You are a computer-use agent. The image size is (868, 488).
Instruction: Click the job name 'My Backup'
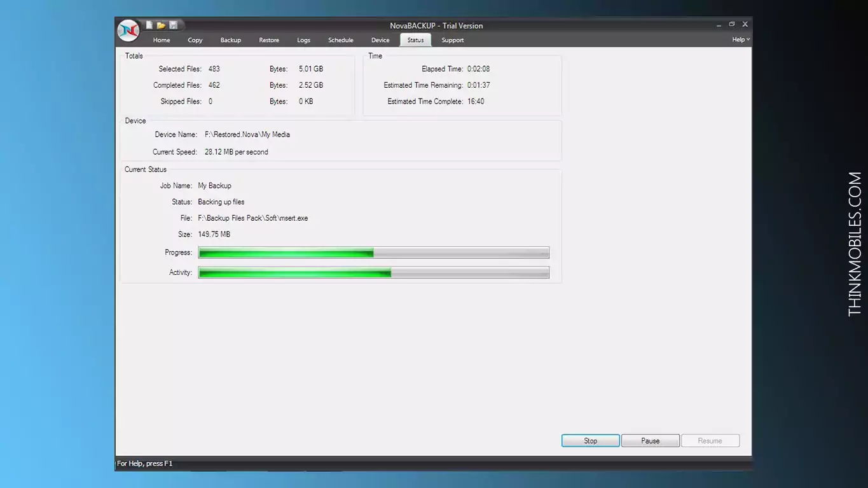coord(215,186)
